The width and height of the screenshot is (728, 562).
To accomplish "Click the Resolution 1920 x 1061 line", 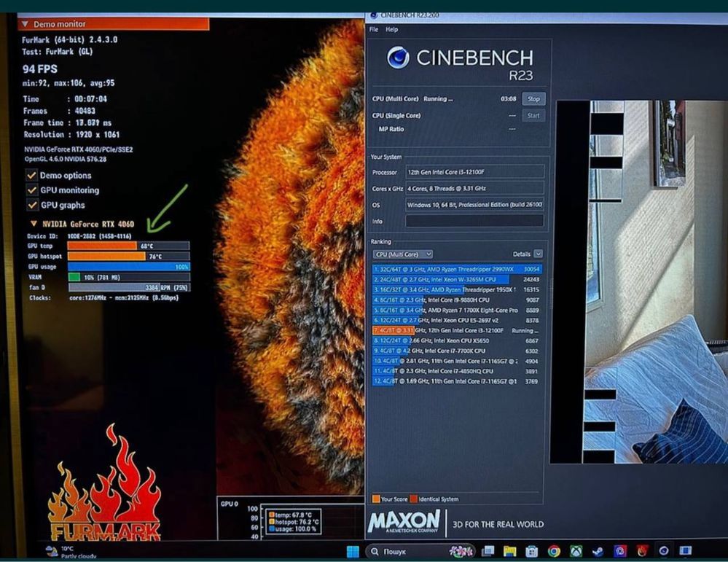I will [71, 135].
